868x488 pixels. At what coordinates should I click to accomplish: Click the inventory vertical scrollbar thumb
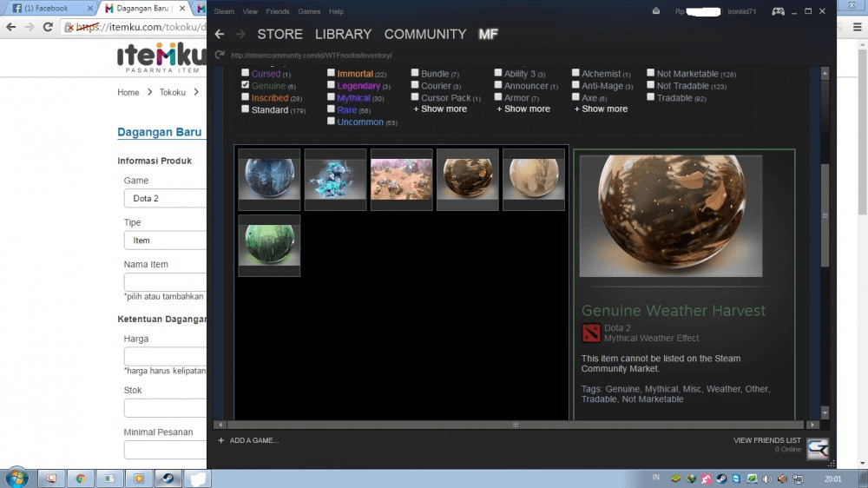(825, 216)
